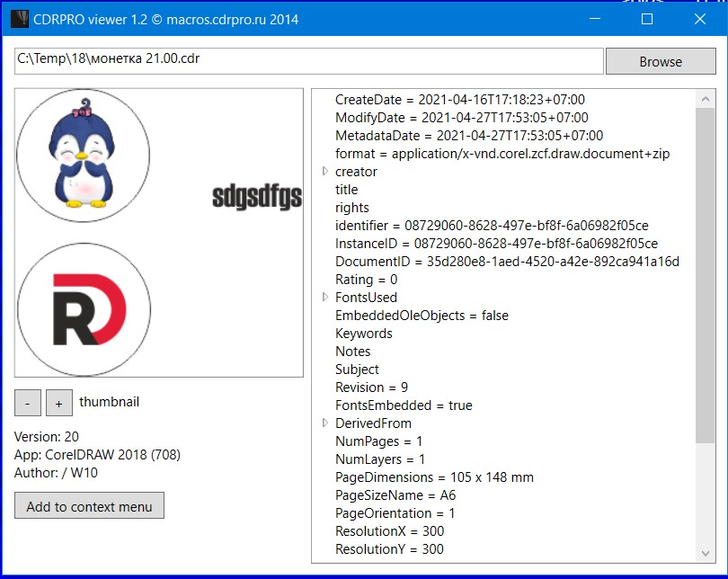Select the NumLayers = 1 row
The width and height of the screenshot is (728, 579).
pos(380,459)
